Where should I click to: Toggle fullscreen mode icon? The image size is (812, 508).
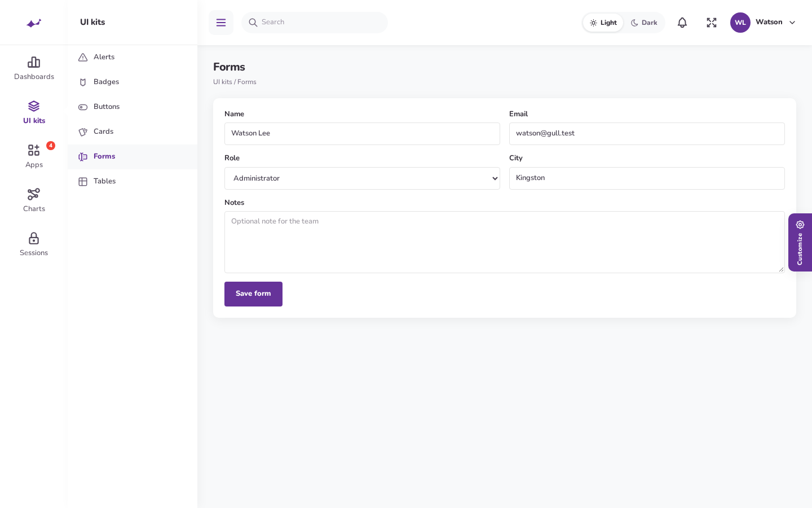point(712,23)
